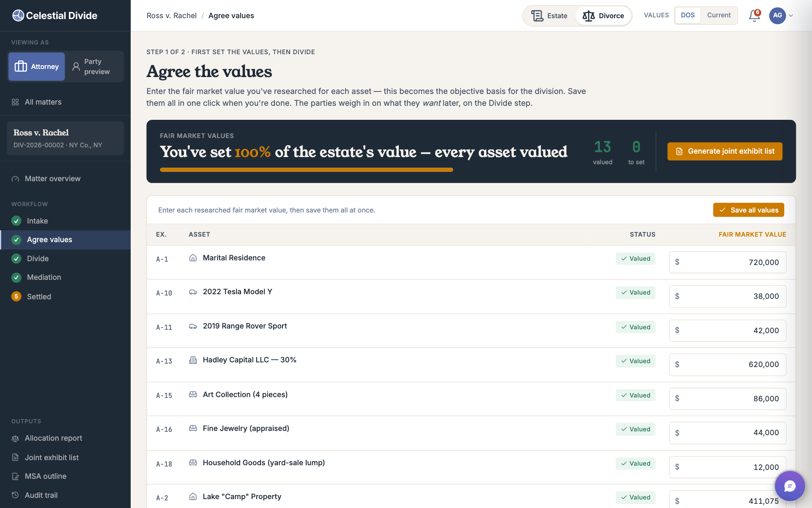812x508 pixels.
Task: Click the Lake Camp Property house icon
Action: point(193,497)
